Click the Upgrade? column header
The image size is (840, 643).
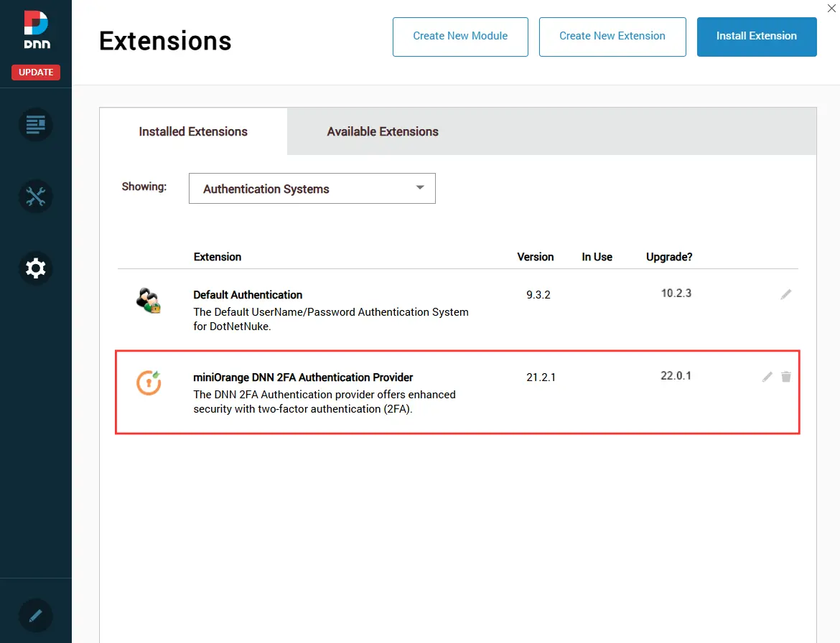(668, 256)
